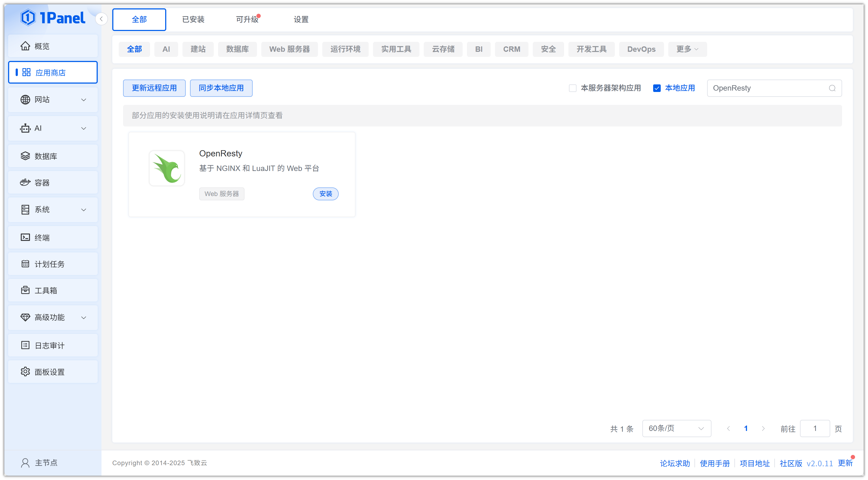Uncheck the local apps checkbox
Screen dimensions: 868x480
pyautogui.click(x=657, y=88)
